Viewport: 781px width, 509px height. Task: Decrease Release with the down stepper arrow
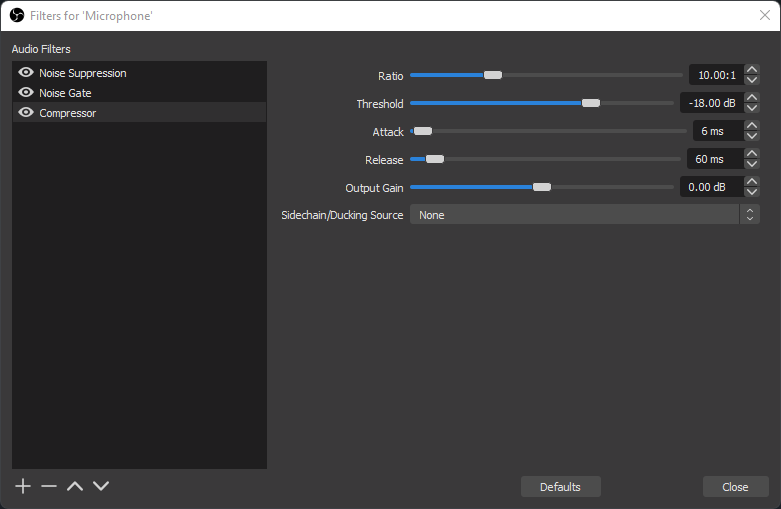pyautogui.click(x=752, y=164)
